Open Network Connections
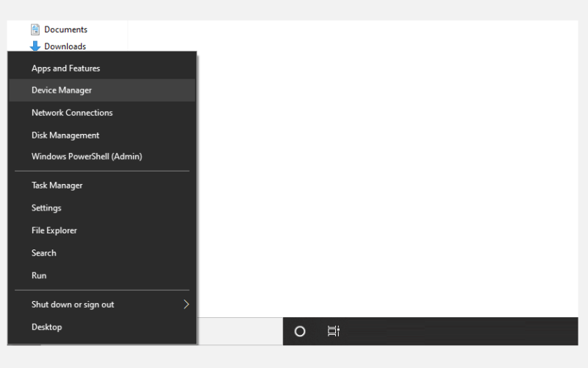Screen dimensions: 588x368 point(101,113)
